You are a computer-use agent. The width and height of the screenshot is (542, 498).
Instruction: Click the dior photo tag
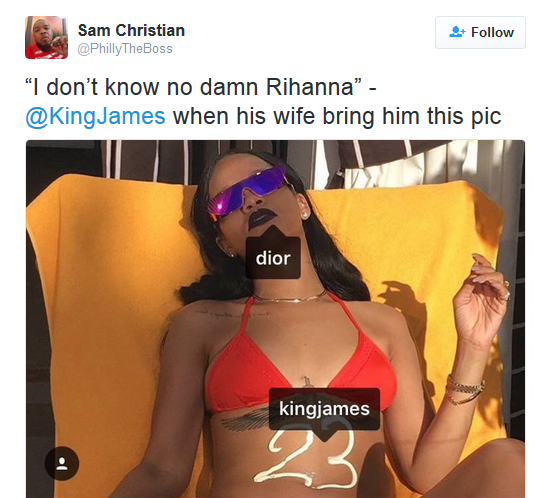pos(273,258)
